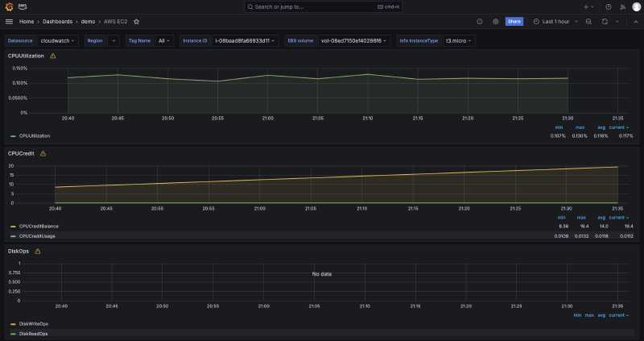The image size is (644, 341).
Task: Sort CPUUtilization legend by min
Action: [559, 127]
